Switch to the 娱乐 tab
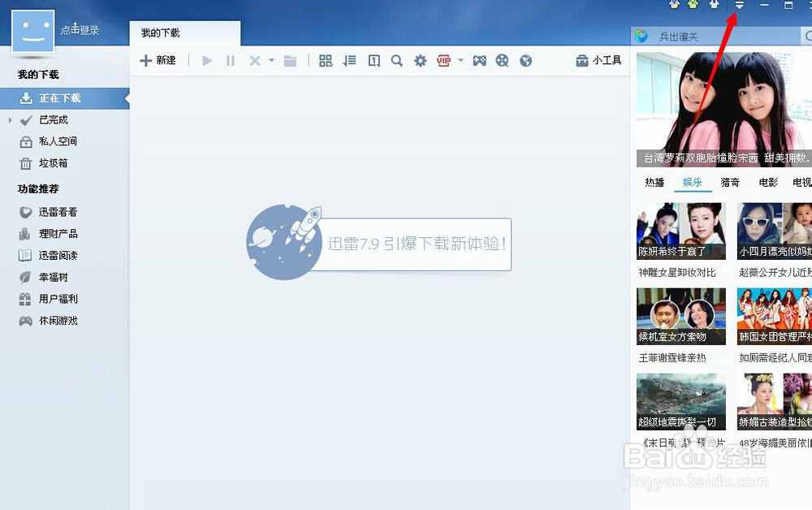This screenshot has height=510, width=812. click(x=693, y=182)
